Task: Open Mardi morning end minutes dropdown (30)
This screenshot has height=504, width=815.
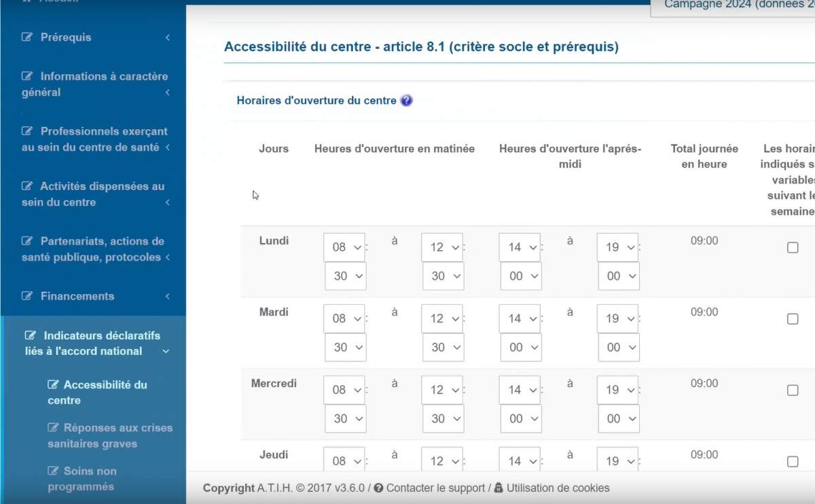Action: [x=443, y=347]
